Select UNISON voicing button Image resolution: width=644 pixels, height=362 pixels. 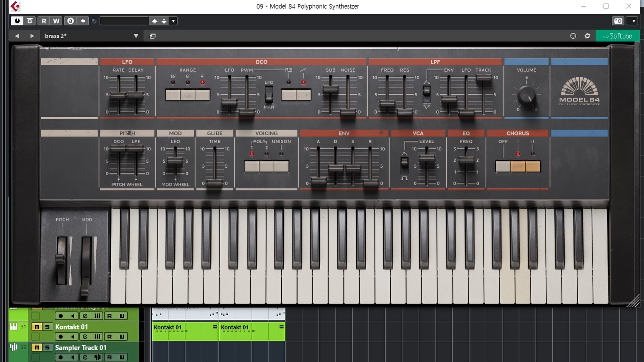[281, 166]
